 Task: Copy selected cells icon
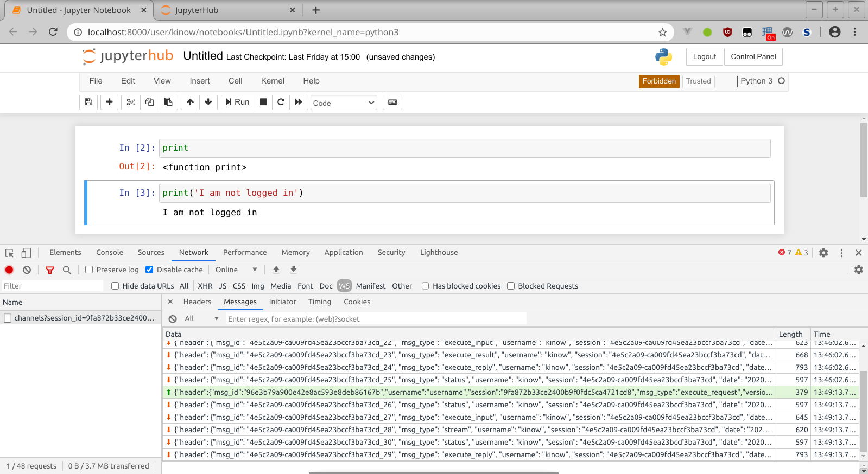coord(149,102)
